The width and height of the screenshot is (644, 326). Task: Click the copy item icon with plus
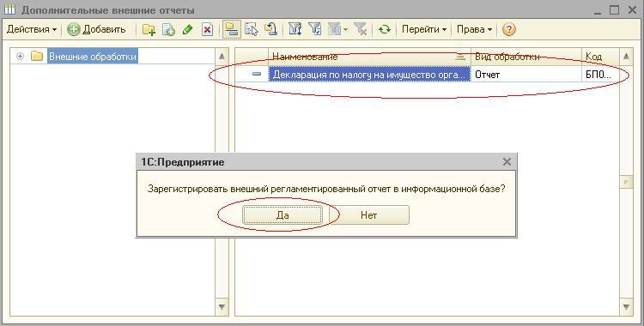click(168, 29)
